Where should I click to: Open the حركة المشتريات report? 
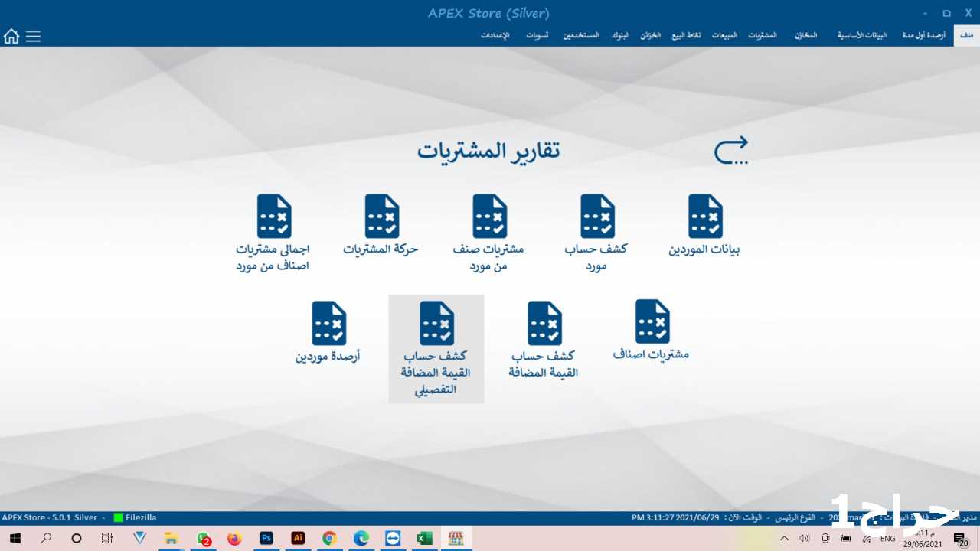pos(381,226)
